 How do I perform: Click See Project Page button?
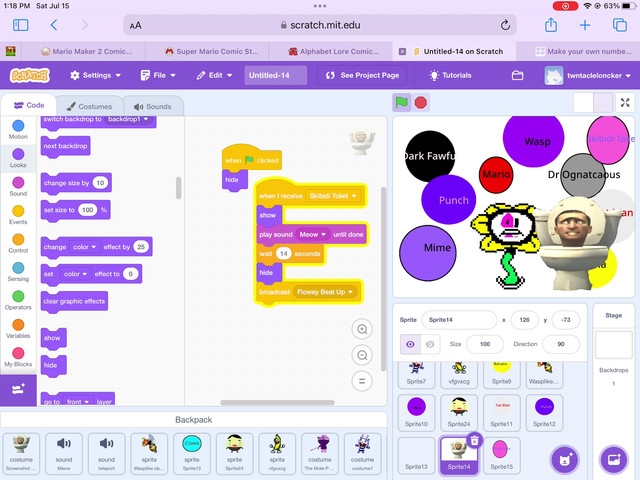(362, 75)
